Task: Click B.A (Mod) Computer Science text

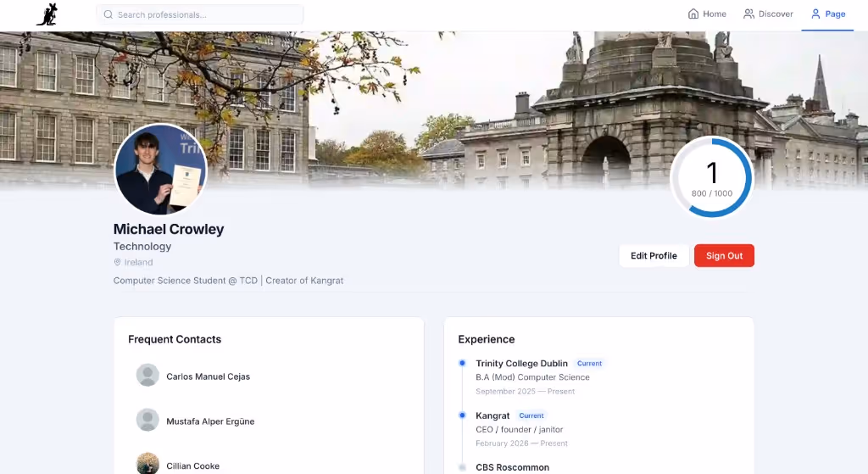Action: click(x=532, y=377)
